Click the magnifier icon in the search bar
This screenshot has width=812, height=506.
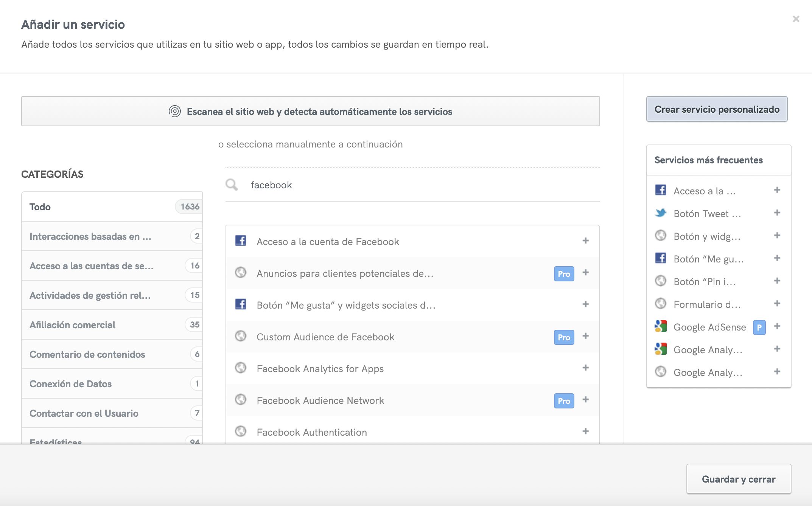(231, 185)
